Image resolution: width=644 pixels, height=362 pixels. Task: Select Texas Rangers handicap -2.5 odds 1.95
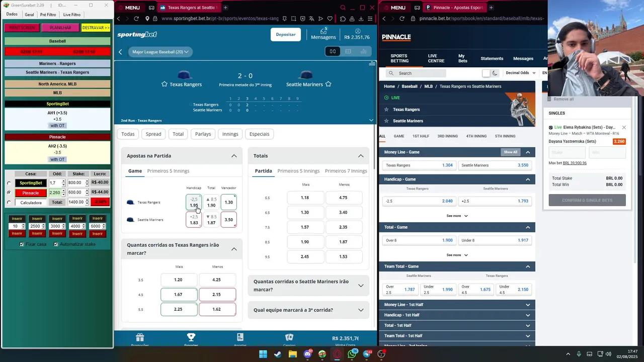(194, 202)
